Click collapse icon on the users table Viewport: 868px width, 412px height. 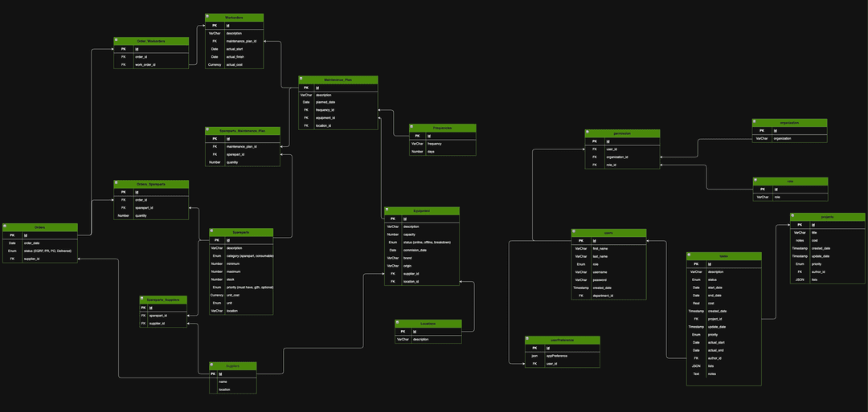coord(574,232)
